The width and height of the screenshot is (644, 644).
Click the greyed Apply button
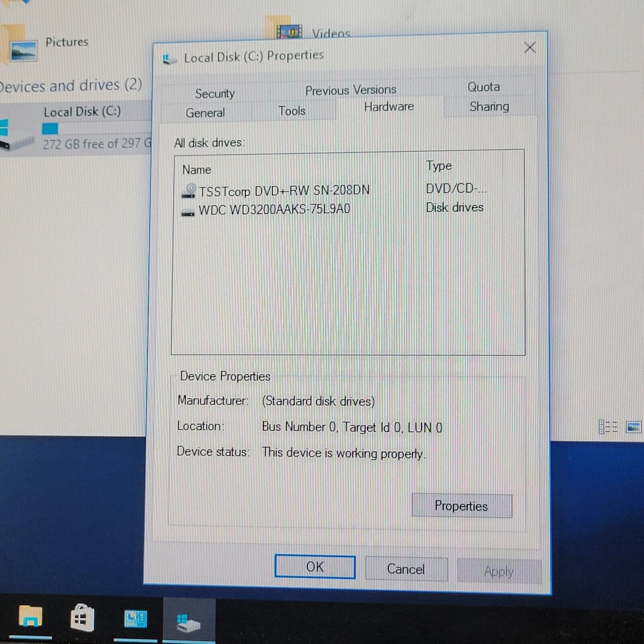pos(499,571)
